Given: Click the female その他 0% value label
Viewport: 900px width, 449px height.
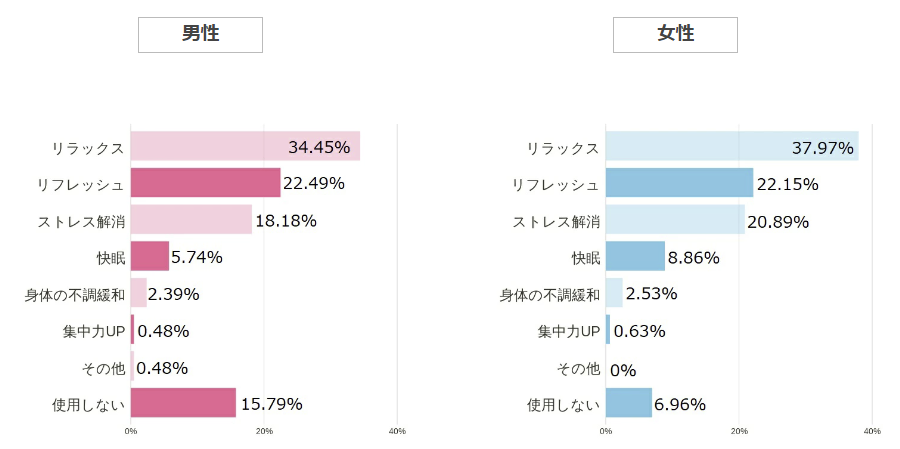Looking at the screenshot, I should tap(623, 369).
